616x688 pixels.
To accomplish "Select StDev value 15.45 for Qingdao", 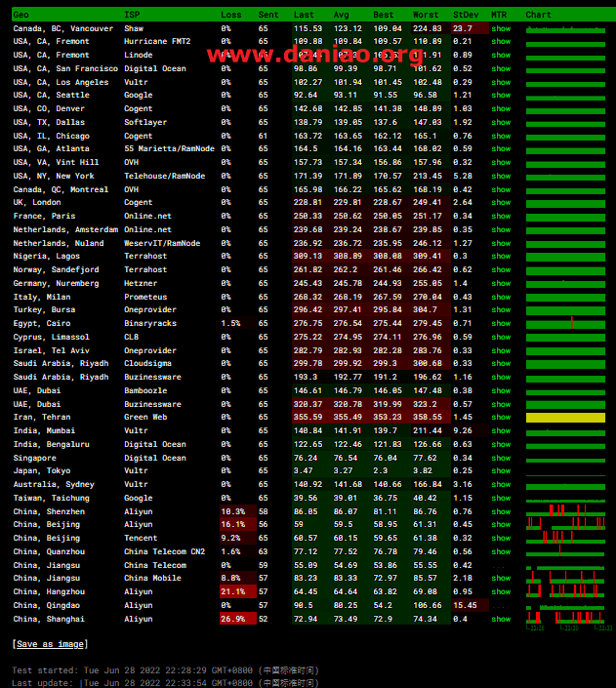I will coord(470,605).
